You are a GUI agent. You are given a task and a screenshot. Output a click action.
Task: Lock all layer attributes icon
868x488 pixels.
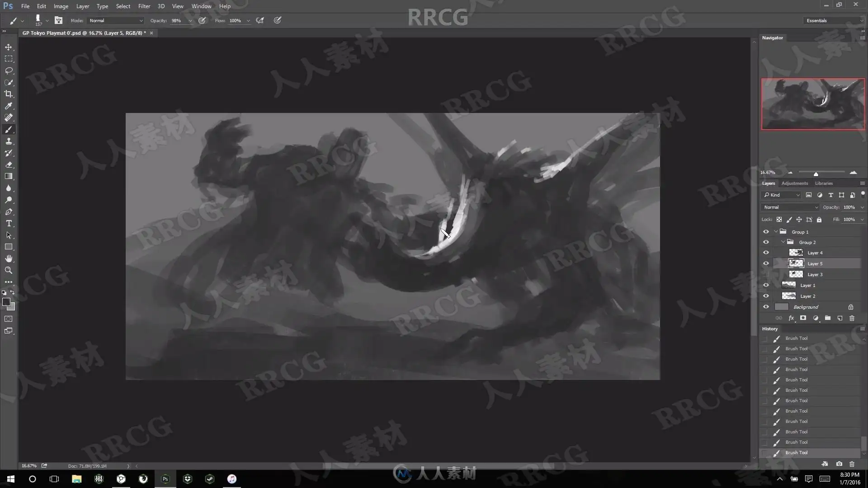click(x=819, y=220)
